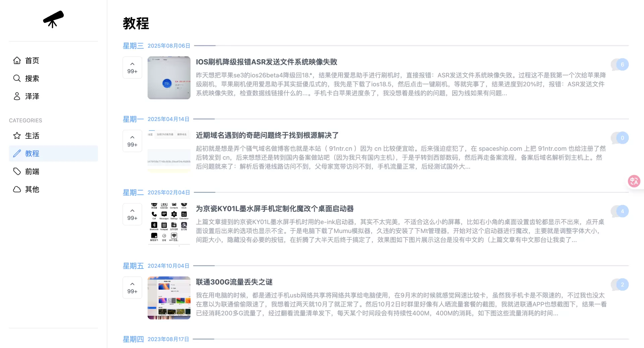Click the telescope logo in sidebar
The image size is (644, 348).
53,19
